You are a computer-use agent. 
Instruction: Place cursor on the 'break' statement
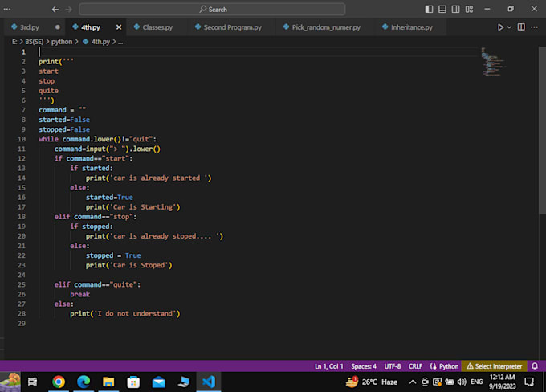79,295
